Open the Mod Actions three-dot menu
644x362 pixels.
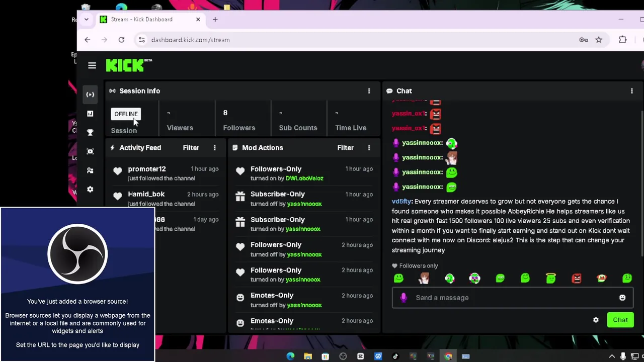[x=369, y=148]
